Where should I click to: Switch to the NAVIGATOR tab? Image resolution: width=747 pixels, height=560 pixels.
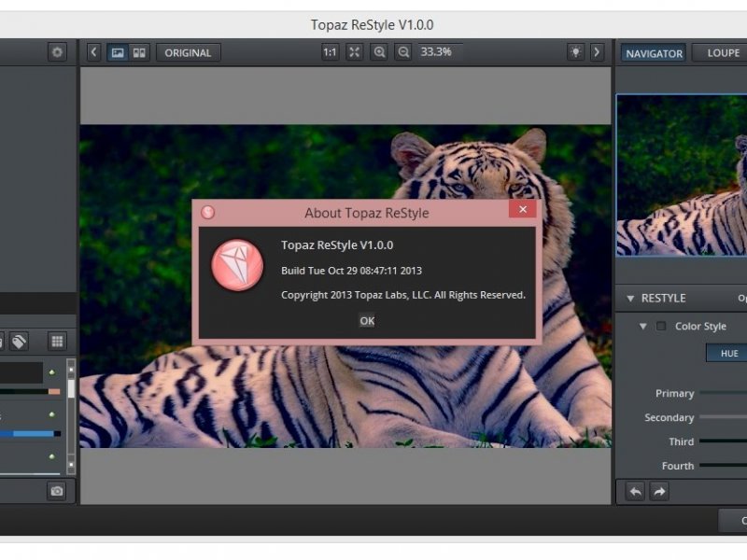click(x=654, y=53)
